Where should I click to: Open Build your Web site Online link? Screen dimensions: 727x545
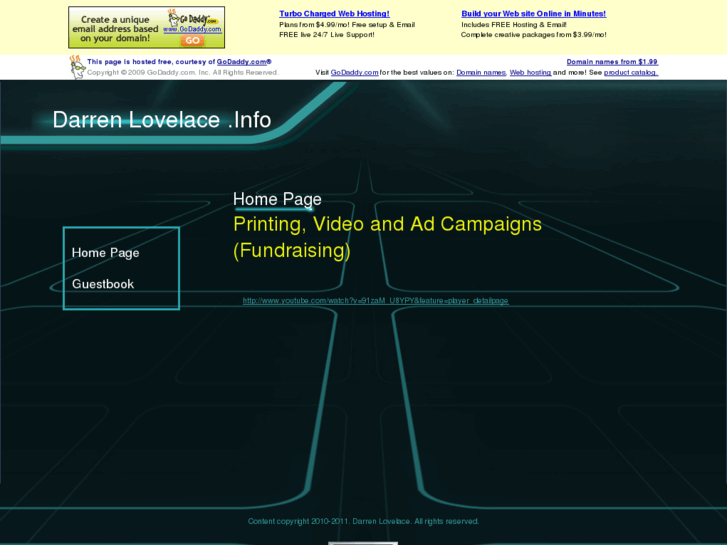point(533,14)
